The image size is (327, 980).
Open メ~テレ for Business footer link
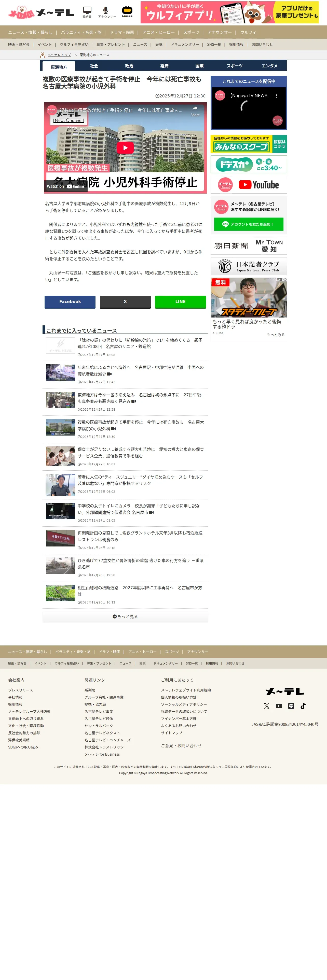(x=102, y=754)
